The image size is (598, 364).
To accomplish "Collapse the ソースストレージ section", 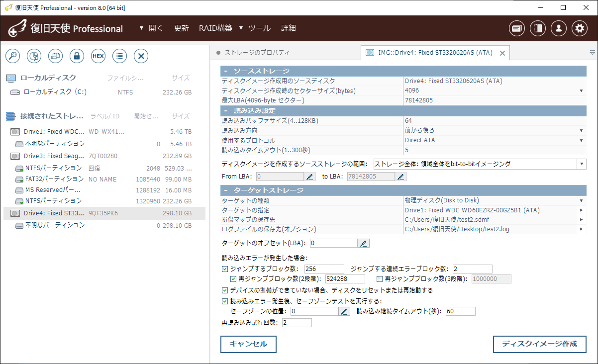I will click(x=225, y=71).
